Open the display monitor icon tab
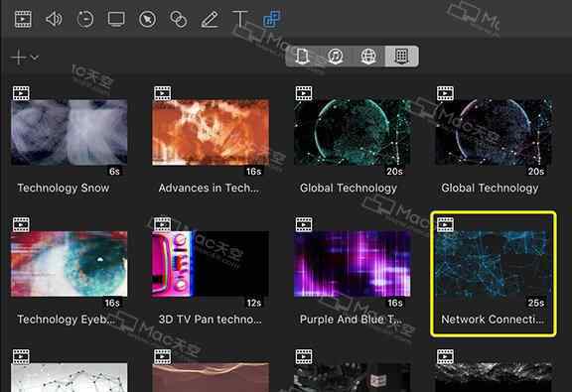This screenshot has width=572, height=392. tap(116, 19)
